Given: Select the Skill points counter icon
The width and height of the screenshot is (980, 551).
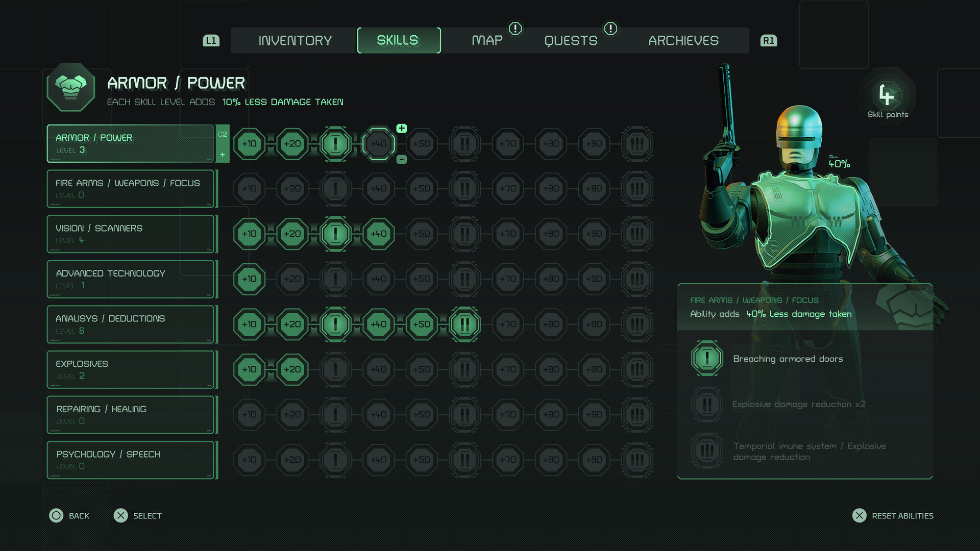Looking at the screenshot, I should coord(887,95).
